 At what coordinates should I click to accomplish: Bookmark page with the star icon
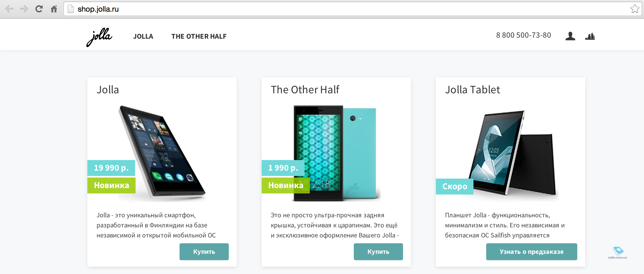[x=635, y=9]
